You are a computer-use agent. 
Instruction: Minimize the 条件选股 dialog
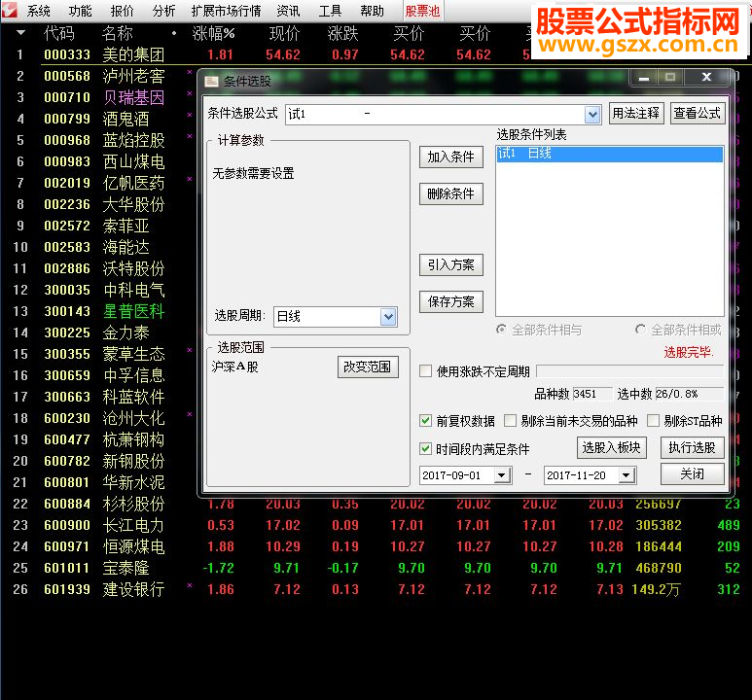point(644,77)
